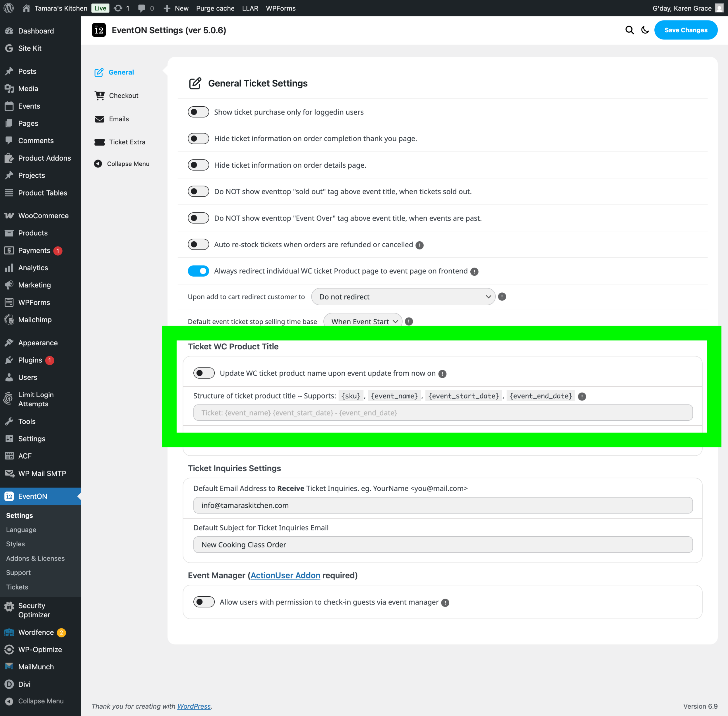The image size is (728, 716).
Task: Click the Checkout cart icon
Action: (x=99, y=96)
